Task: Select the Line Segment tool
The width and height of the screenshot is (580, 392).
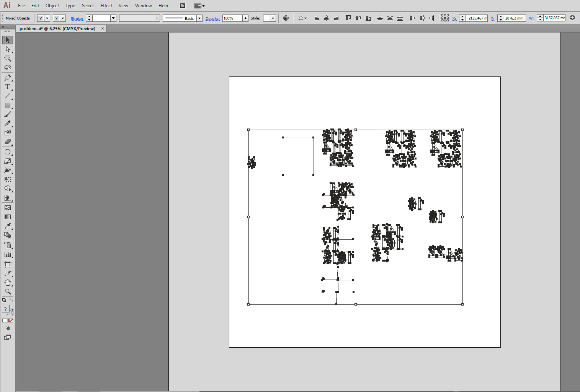Action: (8, 96)
